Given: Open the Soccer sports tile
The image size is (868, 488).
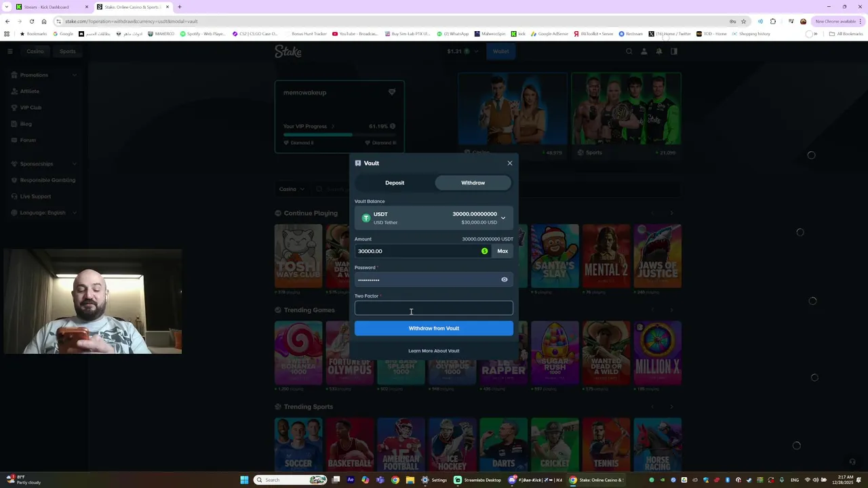Looking at the screenshot, I should [298, 445].
